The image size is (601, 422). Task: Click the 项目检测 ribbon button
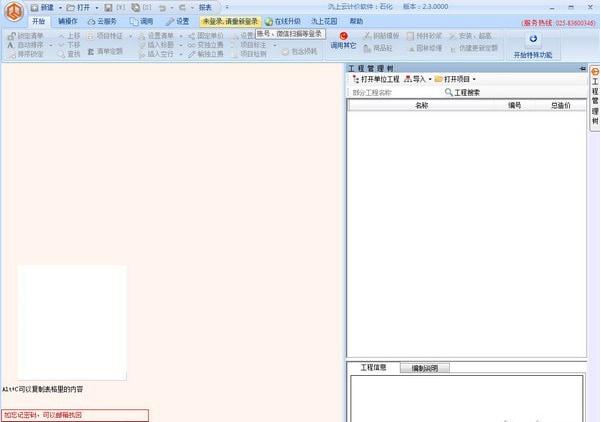point(249,54)
